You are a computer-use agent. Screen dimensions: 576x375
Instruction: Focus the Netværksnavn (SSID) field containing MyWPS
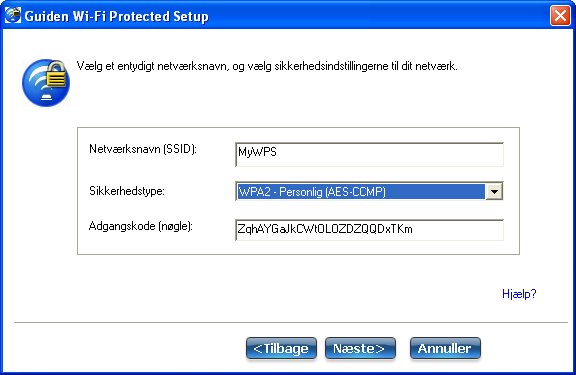pyautogui.click(x=369, y=155)
